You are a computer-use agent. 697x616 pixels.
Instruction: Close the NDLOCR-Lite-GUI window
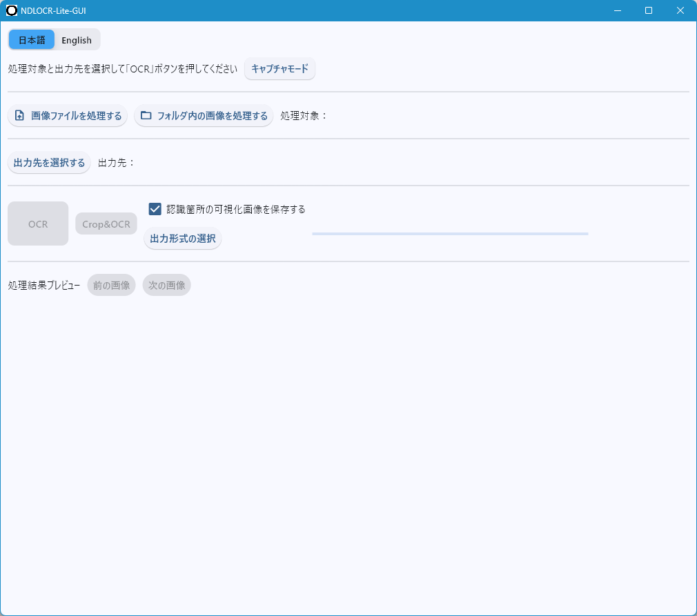[680, 10]
